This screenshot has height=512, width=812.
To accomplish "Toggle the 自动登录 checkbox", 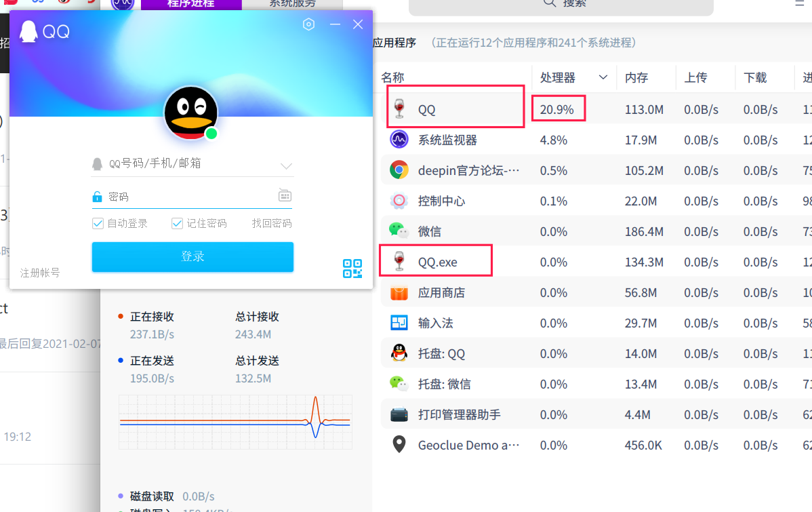I will coord(98,223).
